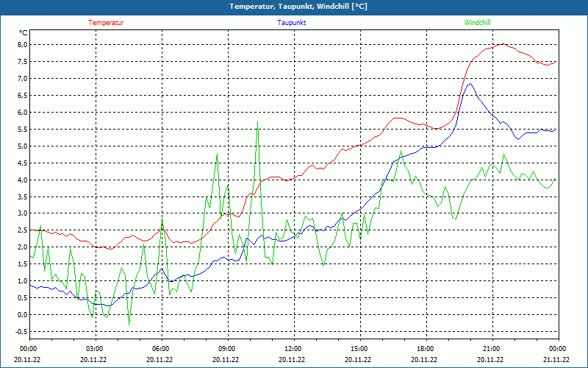This screenshot has height=368, width=588.
Task: Click the 1,5 y-axis value
Action: (x=23, y=264)
